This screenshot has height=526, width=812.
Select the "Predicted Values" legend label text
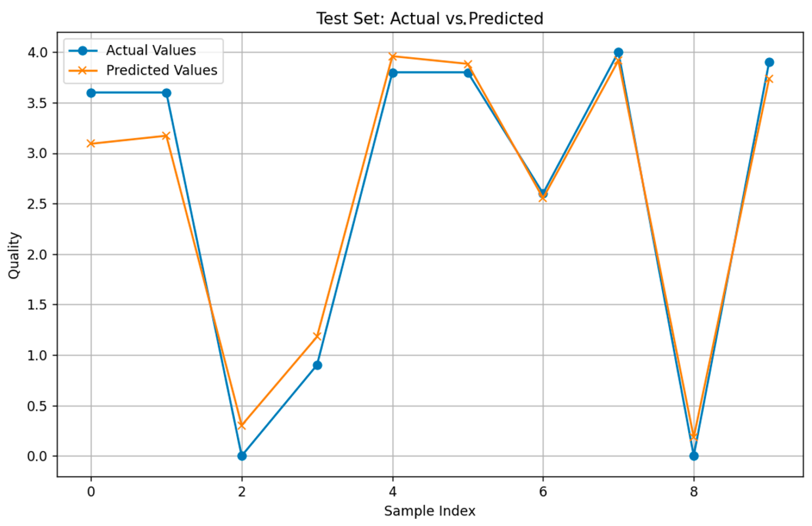pos(162,70)
